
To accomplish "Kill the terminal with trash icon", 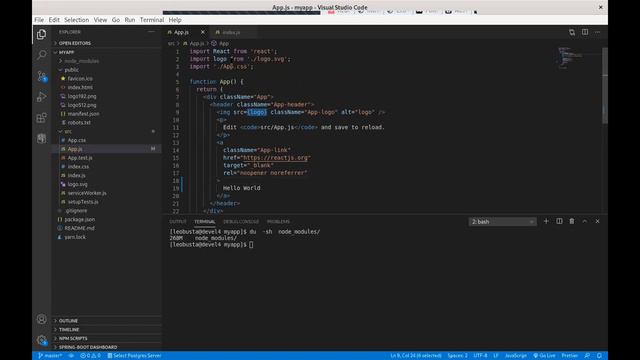I will [x=572, y=221].
